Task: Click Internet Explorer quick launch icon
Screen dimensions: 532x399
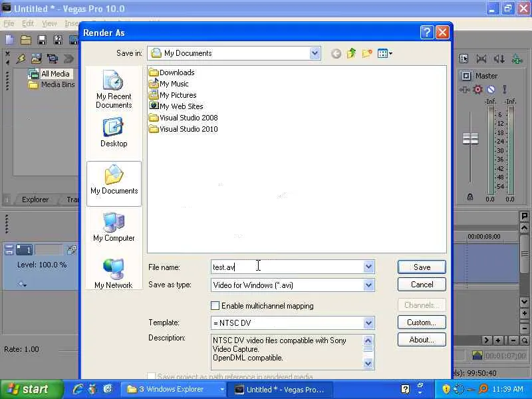Action: tap(78, 389)
